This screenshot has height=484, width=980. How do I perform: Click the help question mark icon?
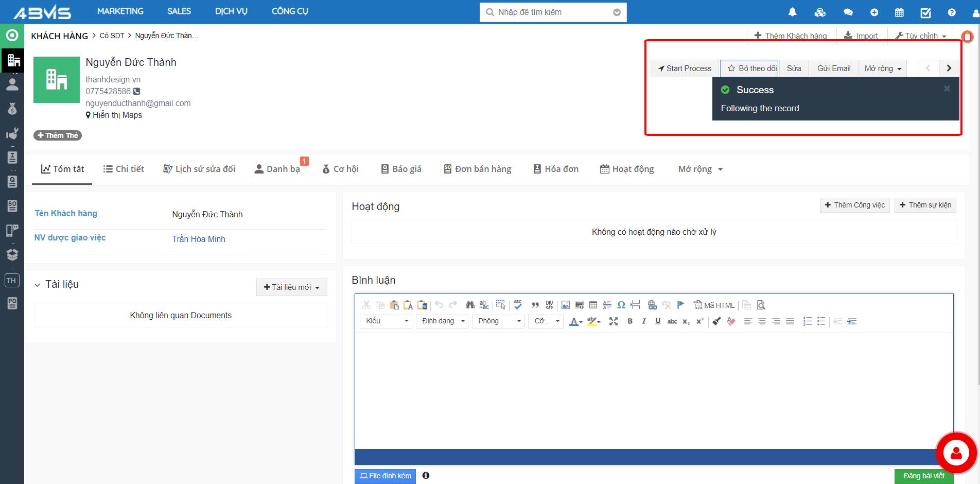point(952,12)
